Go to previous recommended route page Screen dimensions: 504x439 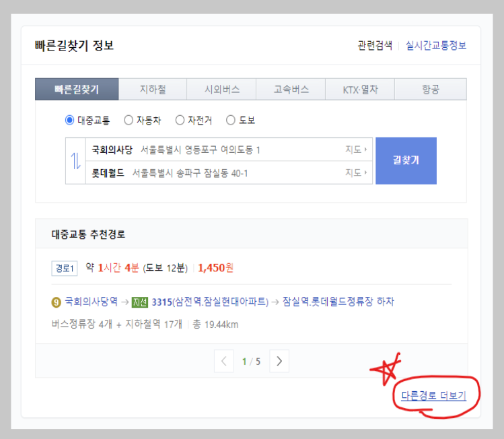(x=224, y=361)
